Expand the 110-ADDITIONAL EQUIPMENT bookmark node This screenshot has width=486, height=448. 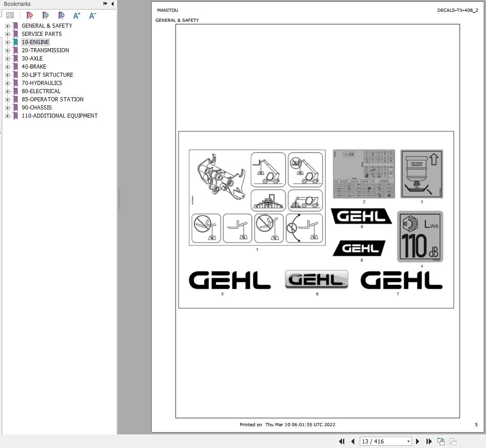click(7, 116)
